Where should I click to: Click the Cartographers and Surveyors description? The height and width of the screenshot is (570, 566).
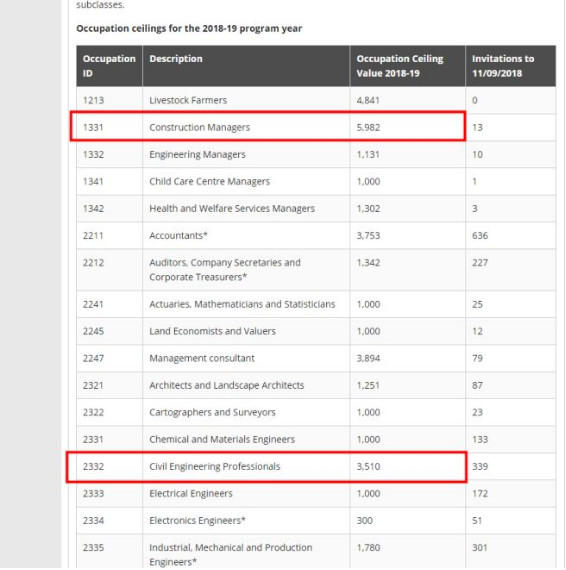(x=212, y=413)
